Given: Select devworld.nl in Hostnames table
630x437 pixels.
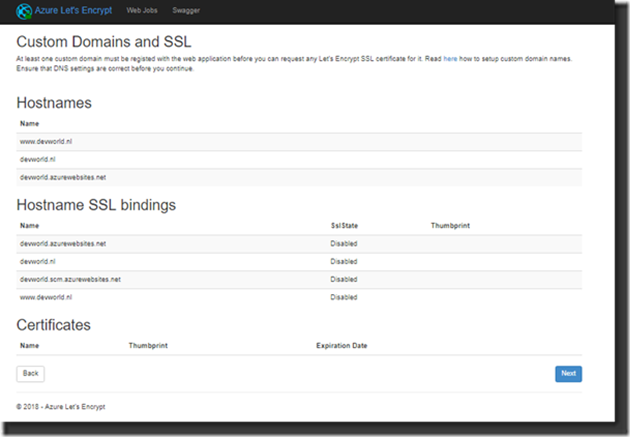Looking at the screenshot, I should pyautogui.click(x=299, y=159).
